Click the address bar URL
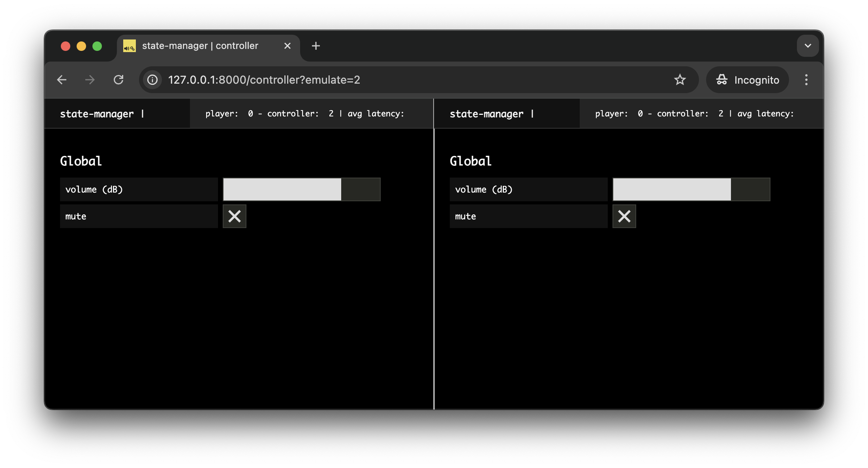The width and height of the screenshot is (868, 468). tap(264, 80)
